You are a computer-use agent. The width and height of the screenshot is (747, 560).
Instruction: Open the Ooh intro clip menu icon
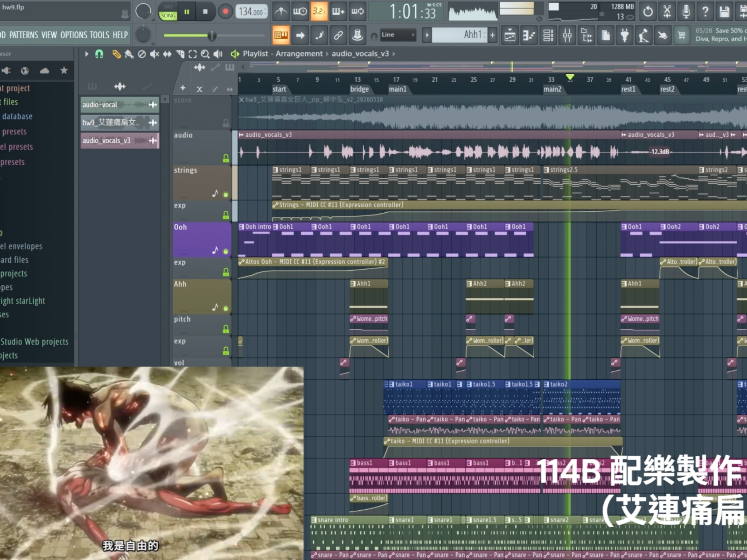pos(241,227)
